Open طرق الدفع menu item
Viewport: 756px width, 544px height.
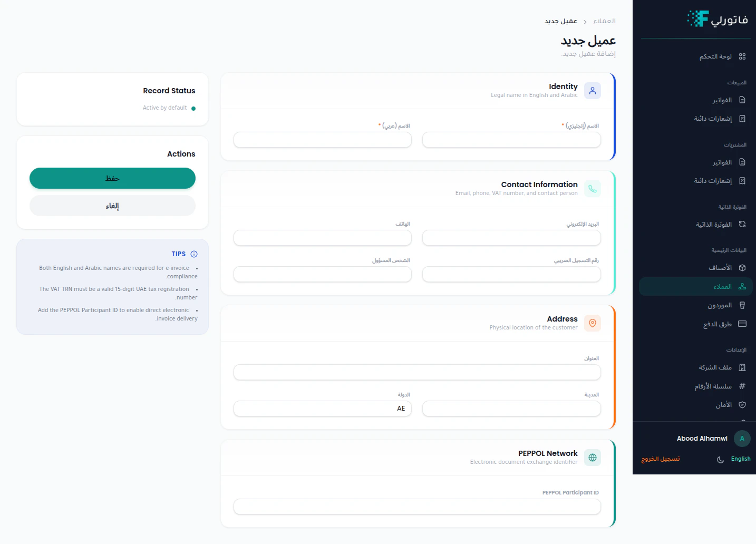696,324
